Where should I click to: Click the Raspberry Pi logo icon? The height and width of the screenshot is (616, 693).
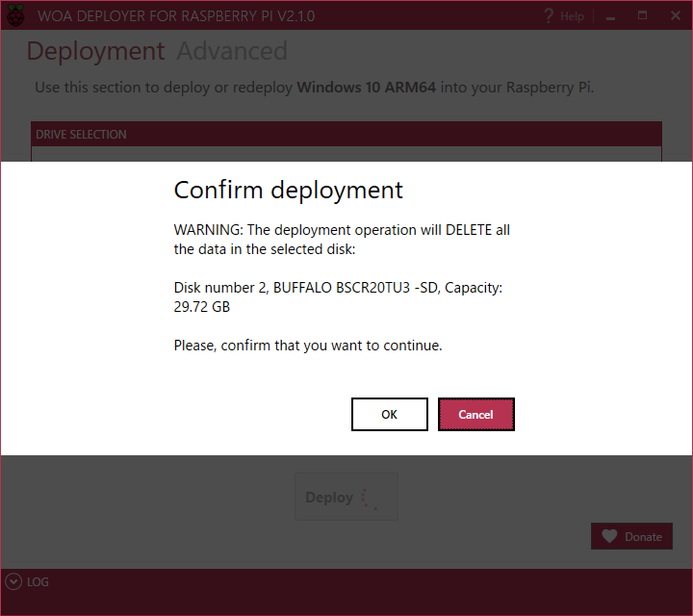(15, 15)
